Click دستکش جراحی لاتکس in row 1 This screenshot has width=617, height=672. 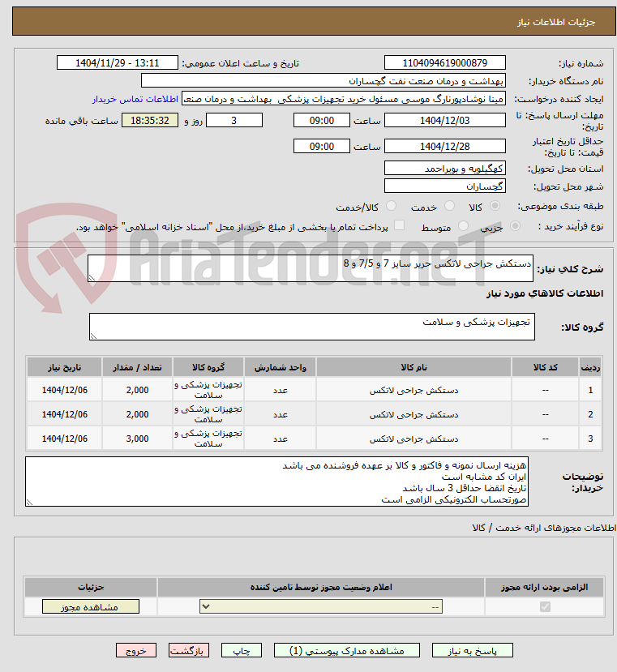pyautogui.click(x=413, y=390)
